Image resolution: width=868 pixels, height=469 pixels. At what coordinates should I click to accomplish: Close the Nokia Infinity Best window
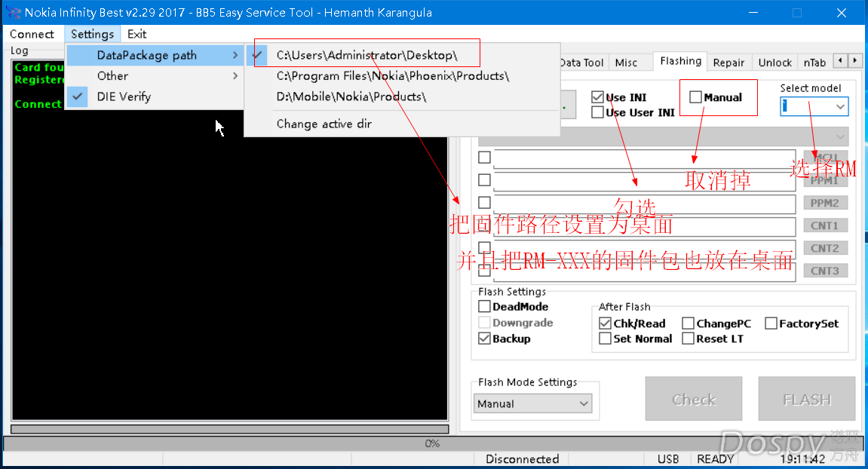pyautogui.click(x=842, y=13)
